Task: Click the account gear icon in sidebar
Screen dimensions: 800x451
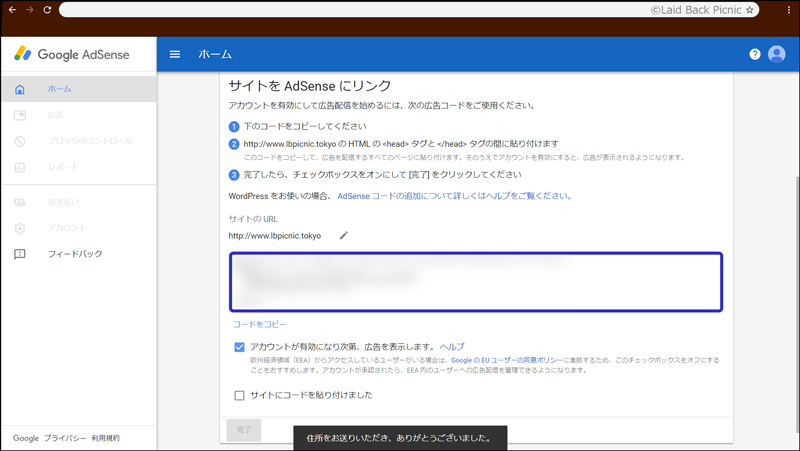Action: tap(20, 228)
